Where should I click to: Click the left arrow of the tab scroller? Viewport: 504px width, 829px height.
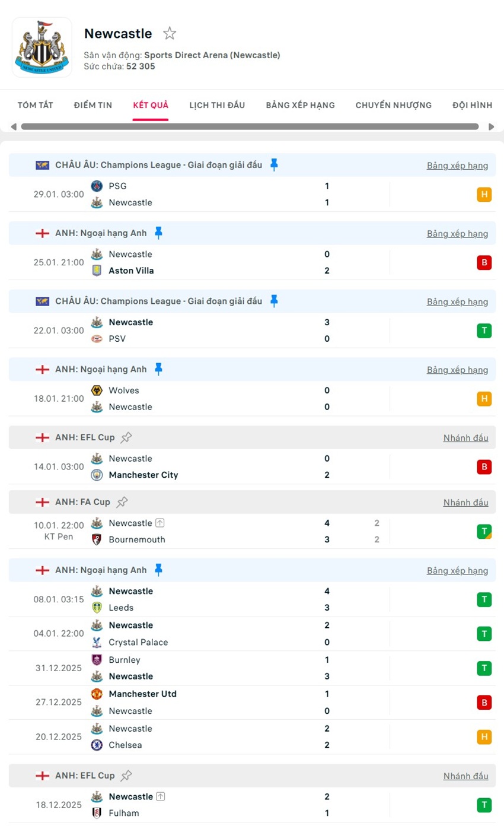tap(12, 126)
